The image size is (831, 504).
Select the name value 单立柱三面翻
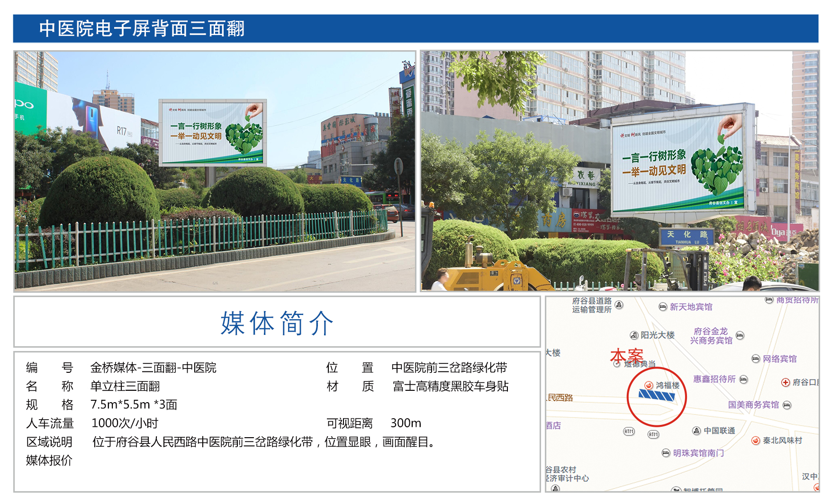pyautogui.click(x=125, y=387)
